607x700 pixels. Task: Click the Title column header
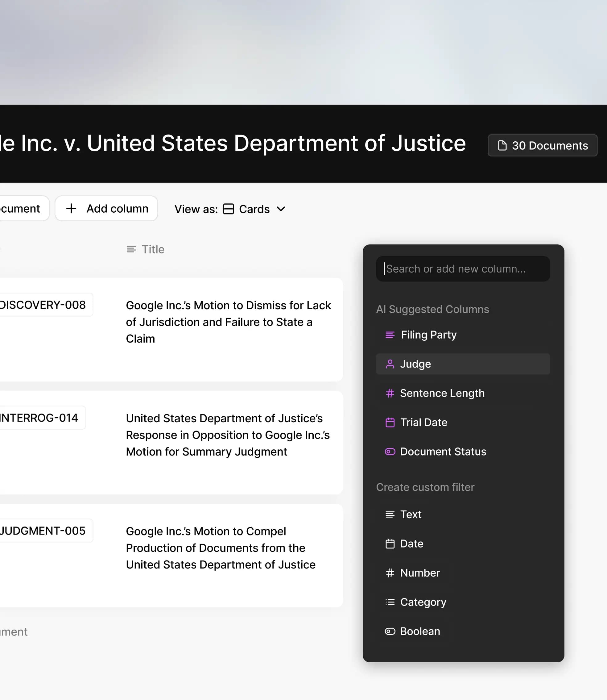[145, 249]
